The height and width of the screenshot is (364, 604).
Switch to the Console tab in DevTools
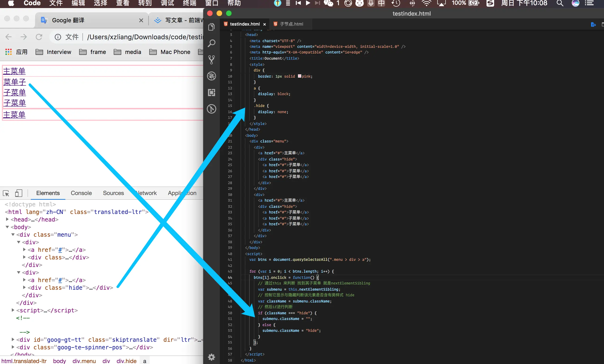(81, 193)
